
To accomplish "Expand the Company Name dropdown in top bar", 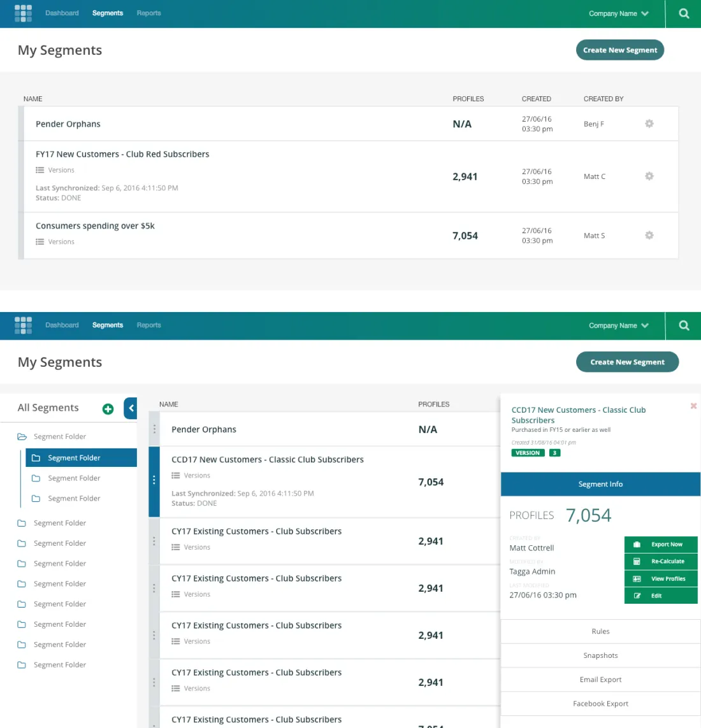I will [618, 13].
